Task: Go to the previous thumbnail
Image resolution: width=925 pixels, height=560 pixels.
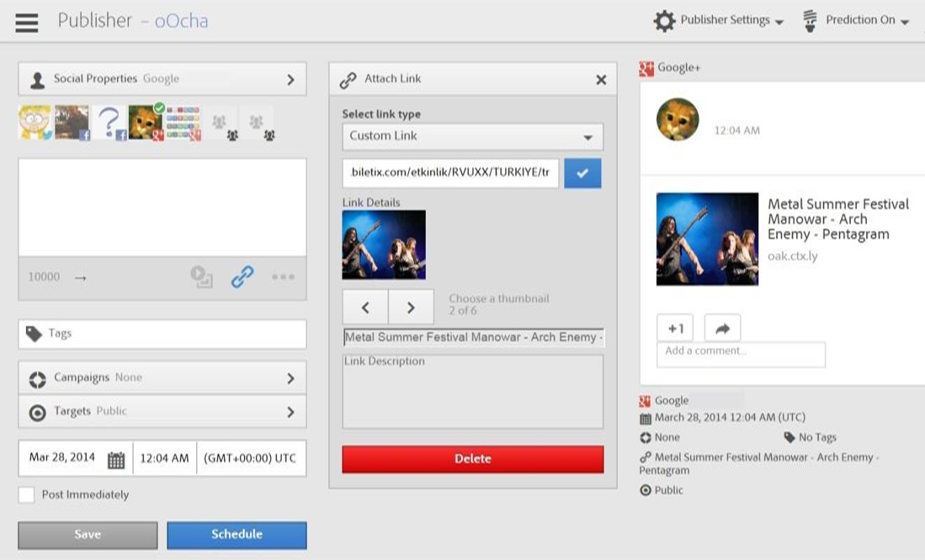Action: coord(365,307)
